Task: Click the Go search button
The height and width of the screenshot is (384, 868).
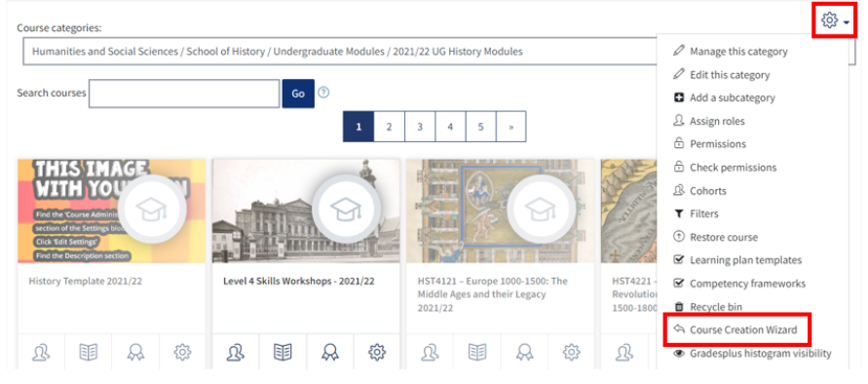Action: (298, 94)
